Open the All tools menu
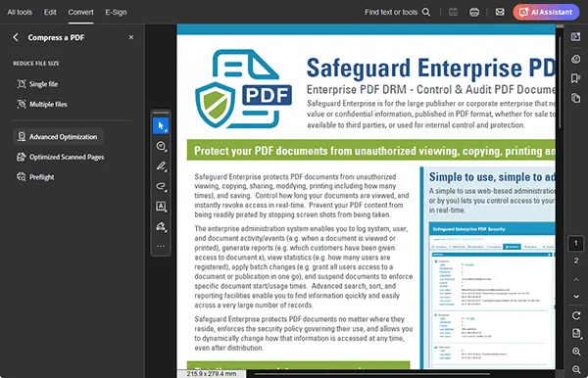Image resolution: width=588 pixels, height=378 pixels. (20, 12)
